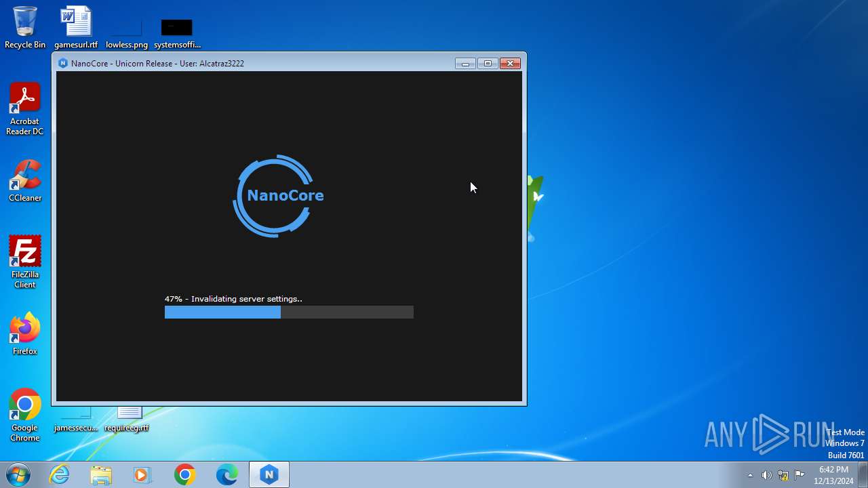The height and width of the screenshot is (488, 868).
Task: Open Windows Media Player from taskbar
Action: (142, 475)
